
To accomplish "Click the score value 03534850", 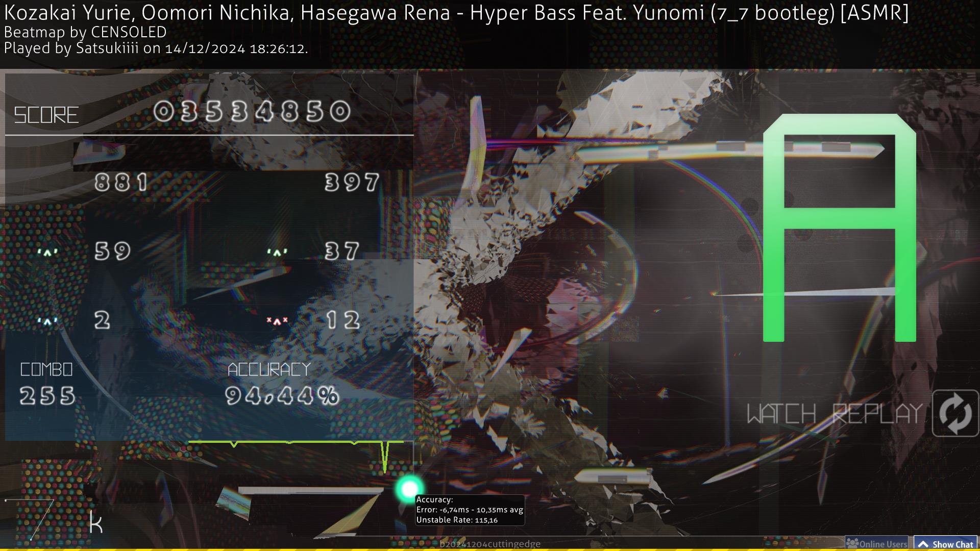I will tap(253, 112).
